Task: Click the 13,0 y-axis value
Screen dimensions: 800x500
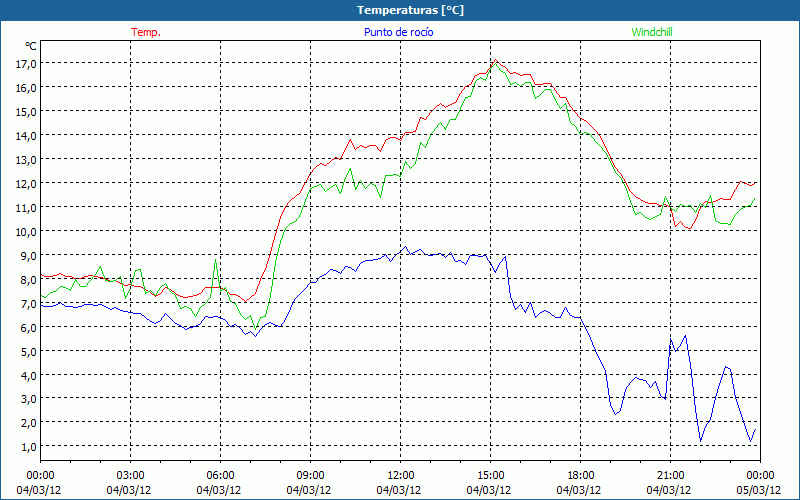Action: coord(27,160)
